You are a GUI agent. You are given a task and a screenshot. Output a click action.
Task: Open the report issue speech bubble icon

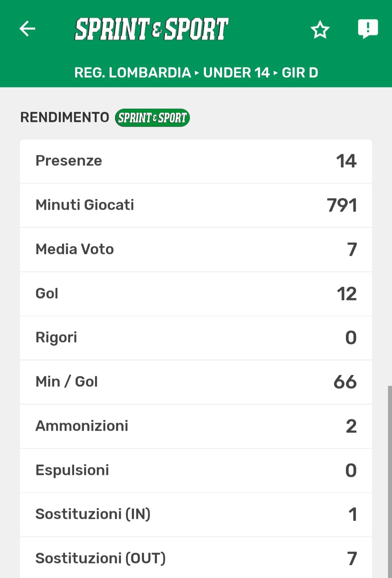click(x=368, y=29)
